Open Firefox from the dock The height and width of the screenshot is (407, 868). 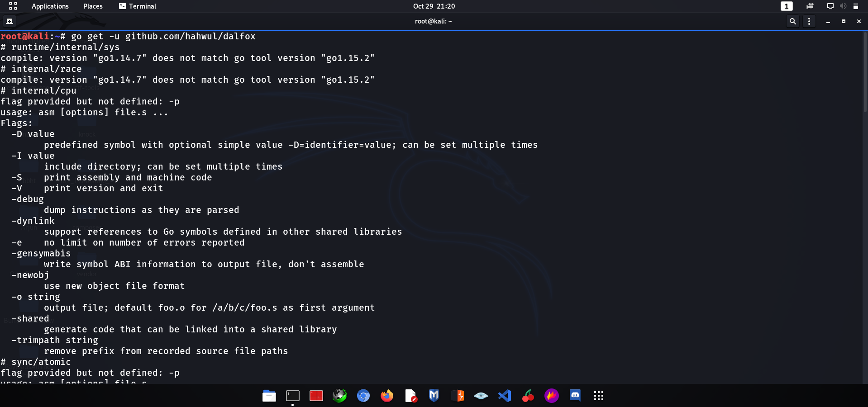point(387,396)
